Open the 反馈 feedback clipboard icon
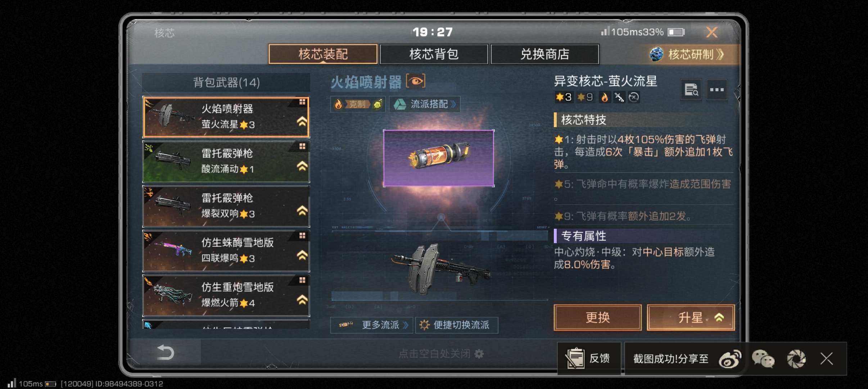Viewport: 868px width, 389px height. [575, 358]
